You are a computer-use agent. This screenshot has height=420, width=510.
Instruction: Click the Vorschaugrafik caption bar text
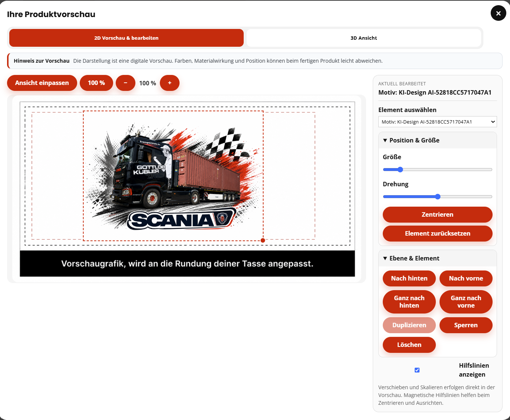[187, 264]
